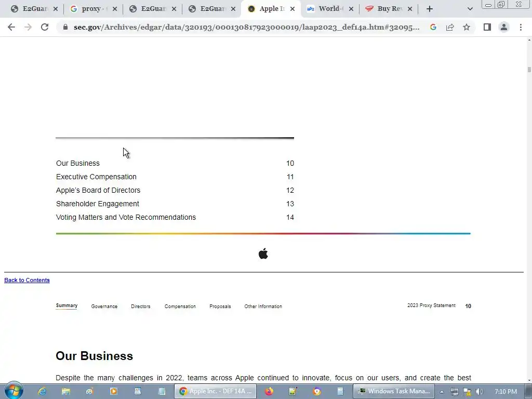This screenshot has width=532, height=399.
Task: Bookmark this page with the star icon
Action: 467,27
